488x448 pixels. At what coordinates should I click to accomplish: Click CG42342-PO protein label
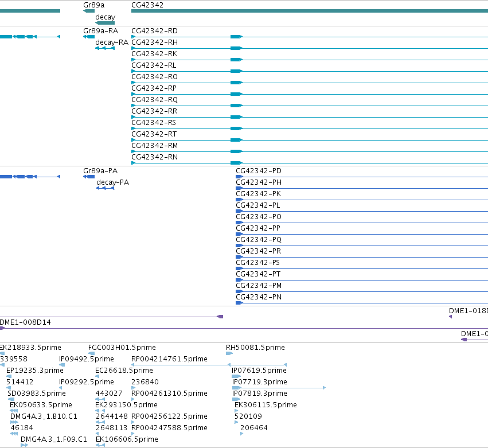pos(258,217)
